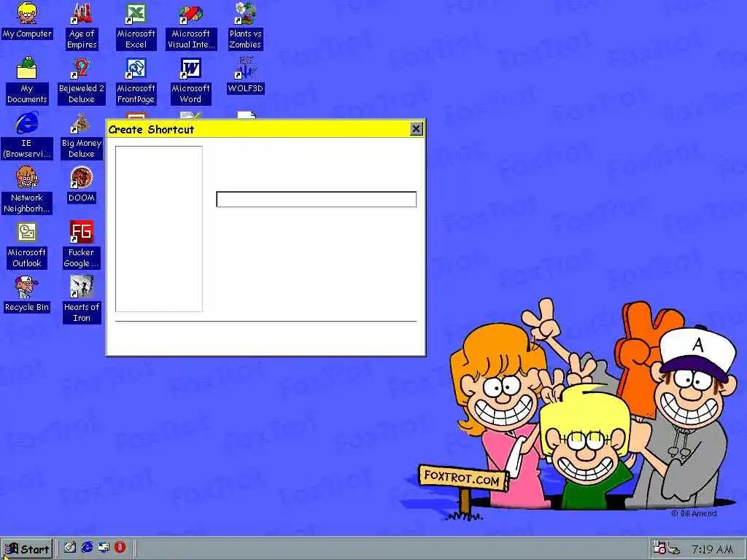
Task: Click the third quick launch icon beside Opera
Action: pyautogui.click(x=104, y=547)
